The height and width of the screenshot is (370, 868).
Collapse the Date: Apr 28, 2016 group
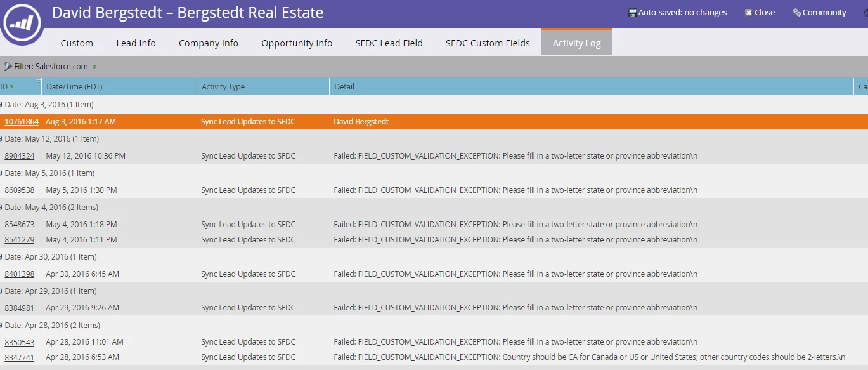(1, 326)
